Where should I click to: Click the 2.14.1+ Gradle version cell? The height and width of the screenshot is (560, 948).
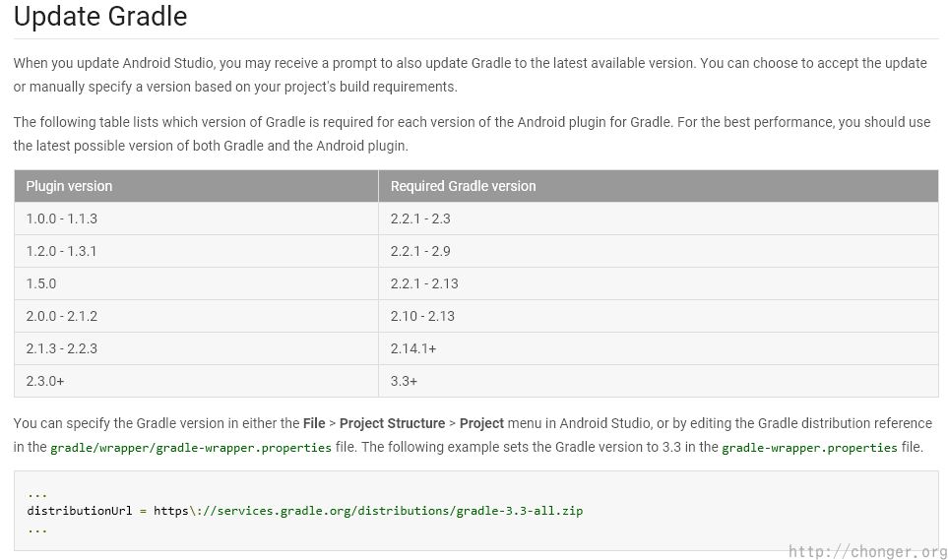coord(413,348)
